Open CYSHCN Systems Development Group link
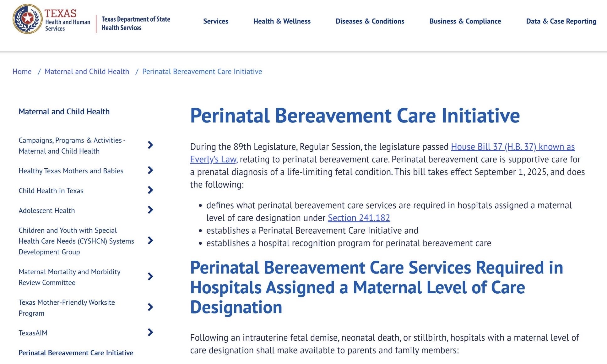Screen dimensions: 607x364 [76, 241]
